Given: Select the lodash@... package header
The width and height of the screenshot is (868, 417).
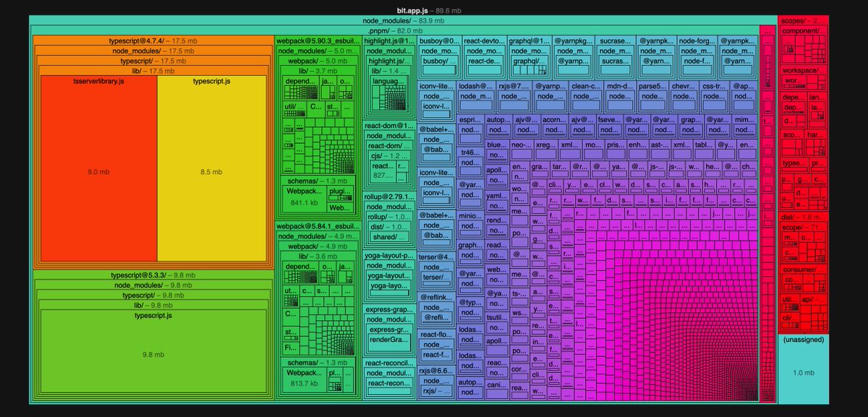Looking at the screenshot, I should (x=475, y=86).
